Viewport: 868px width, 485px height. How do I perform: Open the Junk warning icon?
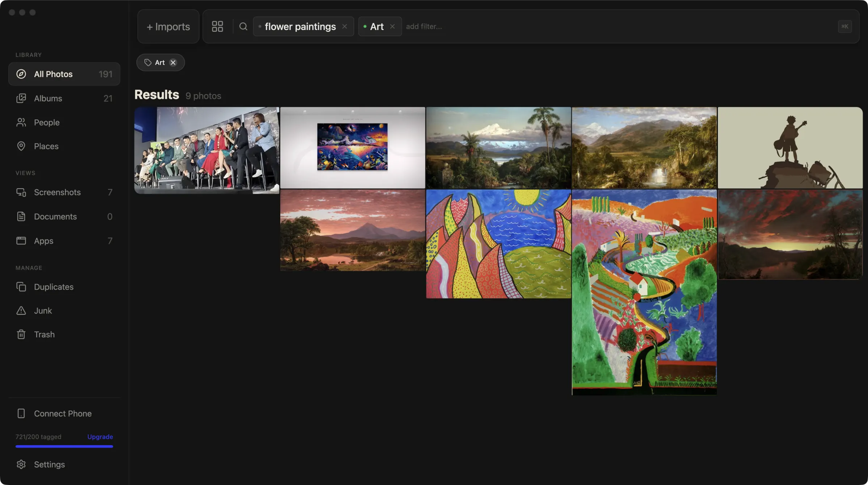[x=21, y=311]
